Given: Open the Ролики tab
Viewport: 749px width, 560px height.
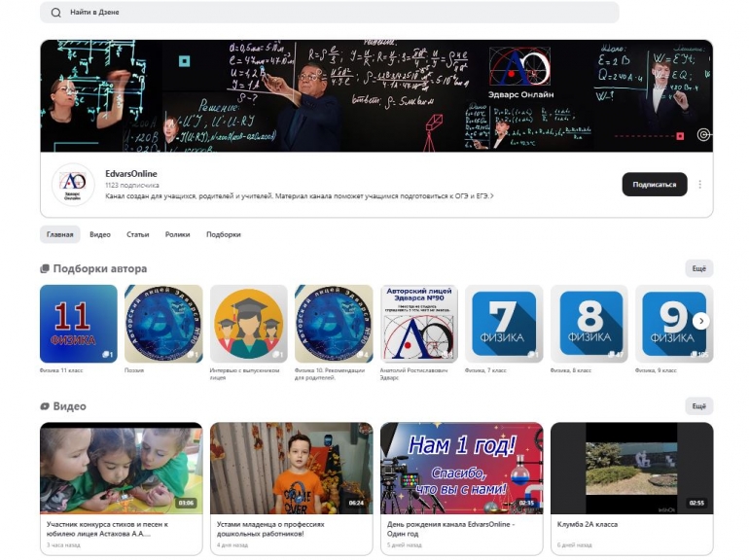Looking at the screenshot, I should point(177,234).
